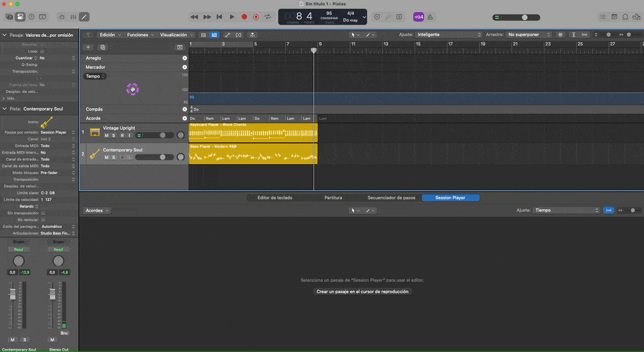
Task: Adjust the master volume slider in control bar
Action: coord(517,17)
